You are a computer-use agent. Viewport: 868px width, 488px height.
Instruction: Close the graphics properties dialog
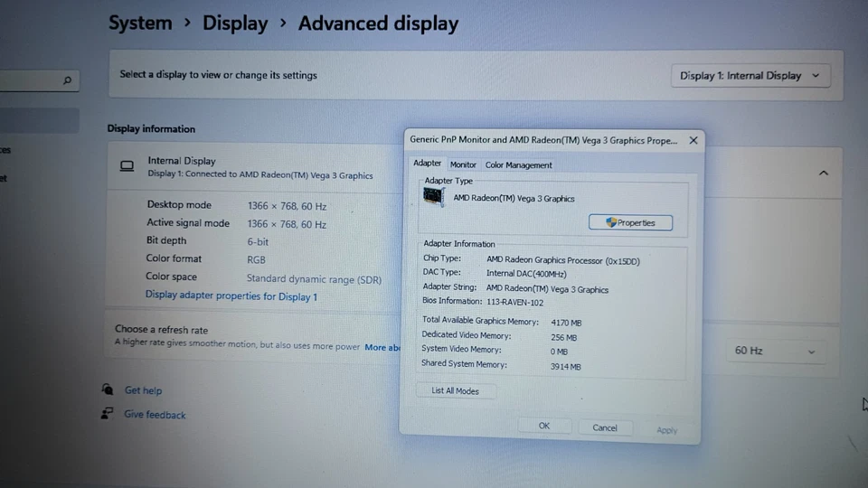(x=693, y=141)
